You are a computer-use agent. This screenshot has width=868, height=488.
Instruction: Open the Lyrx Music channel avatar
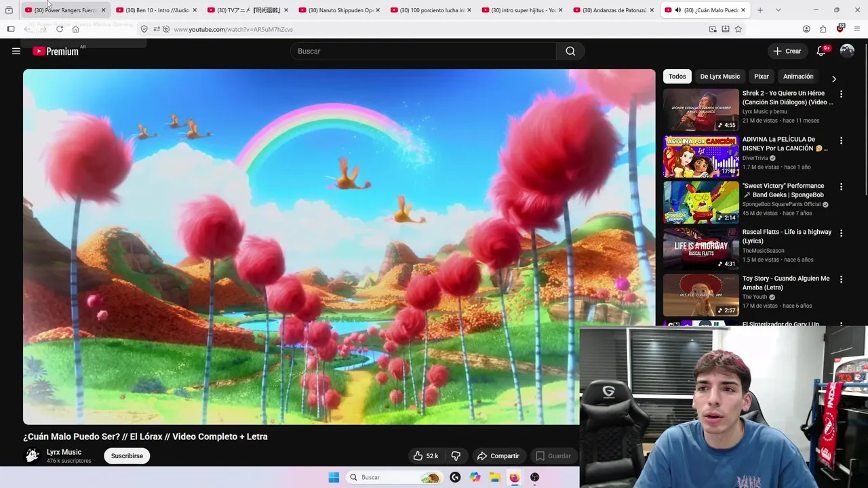coord(32,455)
